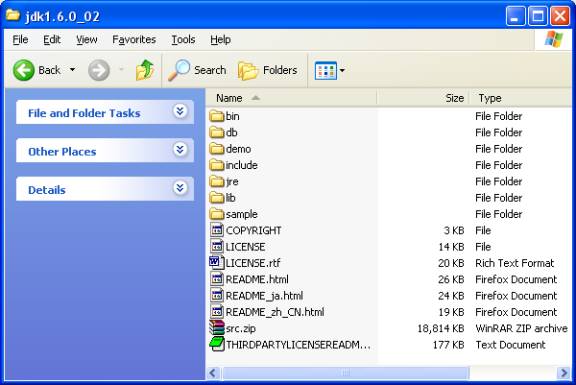Click the Views grid icon
Image resolution: width=576 pixels, height=385 pixels.
pyautogui.click(x=325, y=70)
